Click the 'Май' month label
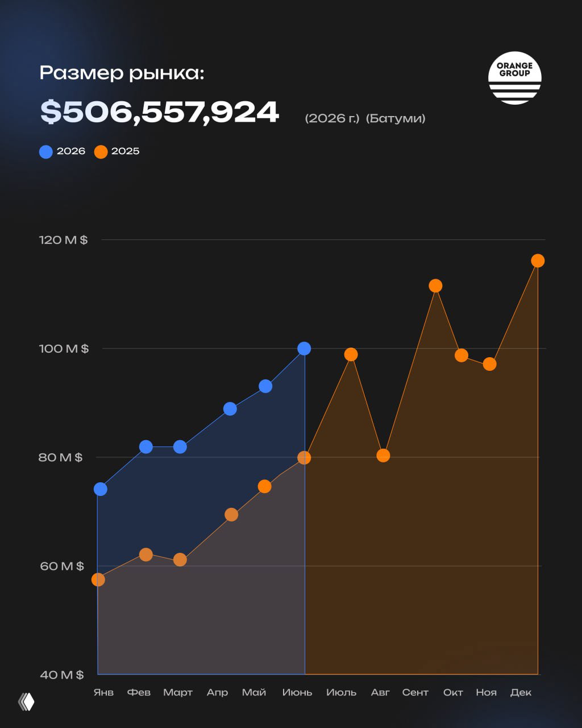 click(254, 693)
